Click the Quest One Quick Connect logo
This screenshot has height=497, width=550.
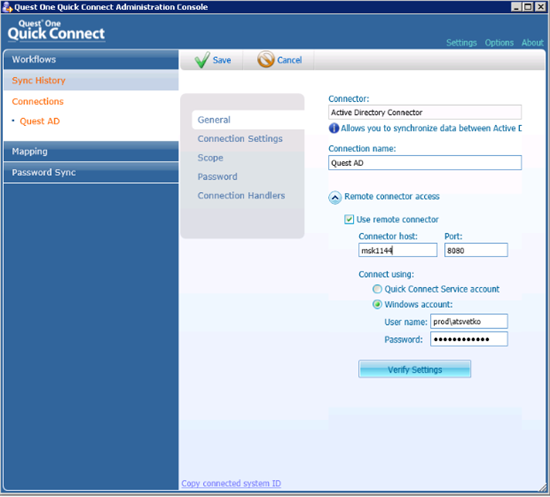coord(56,31)
